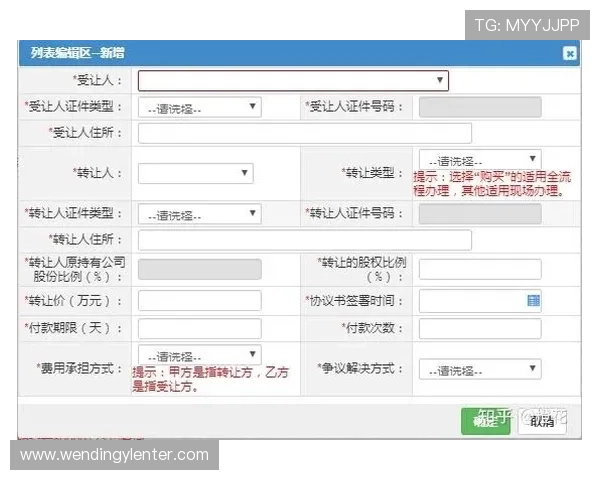Click the 转让人原持有公司股份比例 field

[199, 269]
